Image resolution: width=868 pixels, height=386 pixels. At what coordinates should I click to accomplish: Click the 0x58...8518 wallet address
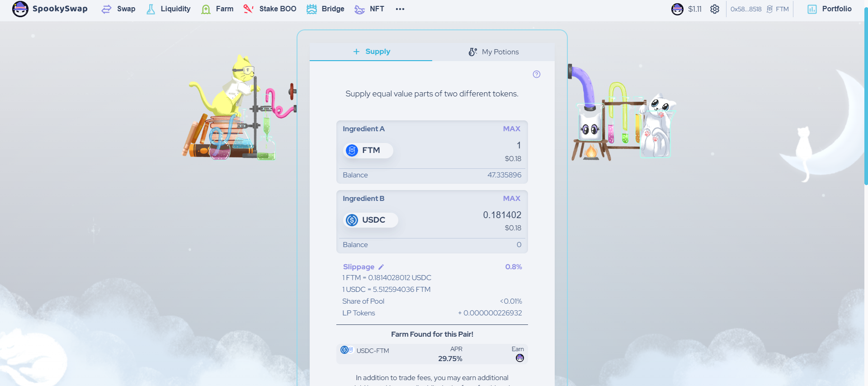(x=746, y=9)
